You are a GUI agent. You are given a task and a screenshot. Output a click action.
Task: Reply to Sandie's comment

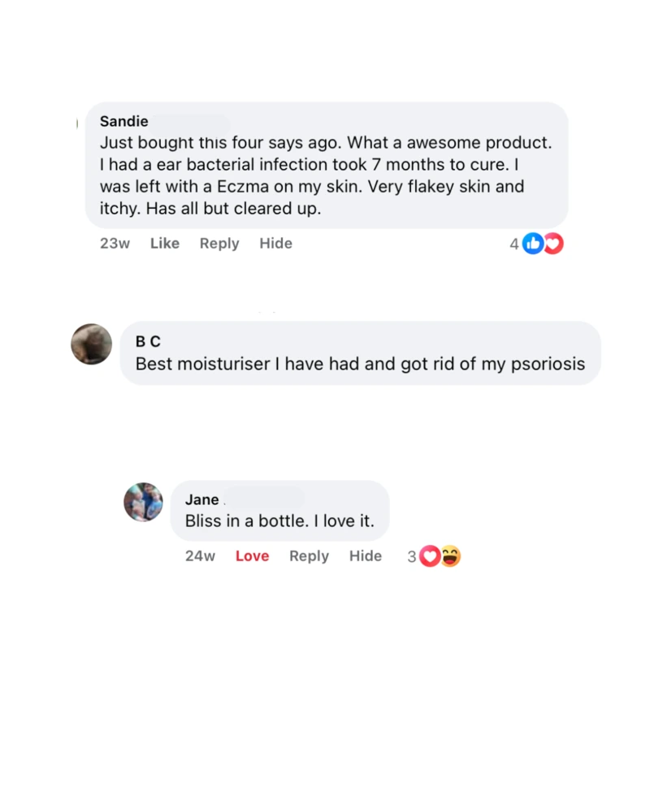tap(219, 243)
